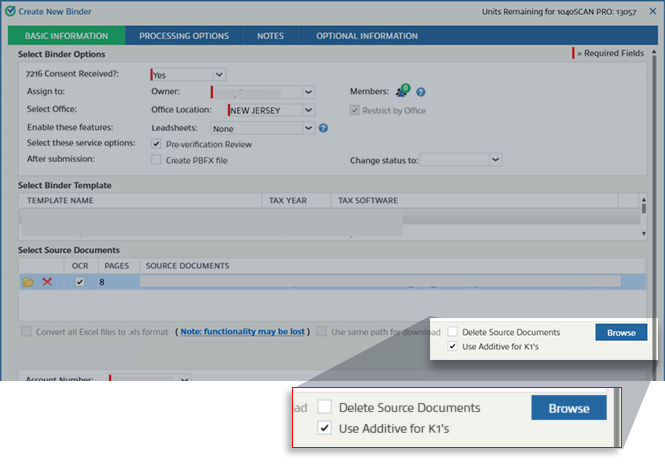Open the Change status to dropdown
Viewport: 665px width, 466px height.
(495, 160)
